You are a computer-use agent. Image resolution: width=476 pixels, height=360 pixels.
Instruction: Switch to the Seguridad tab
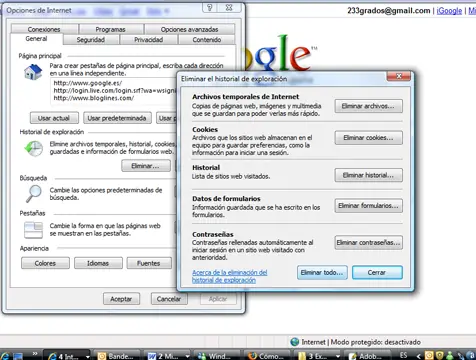click(91, 40)
